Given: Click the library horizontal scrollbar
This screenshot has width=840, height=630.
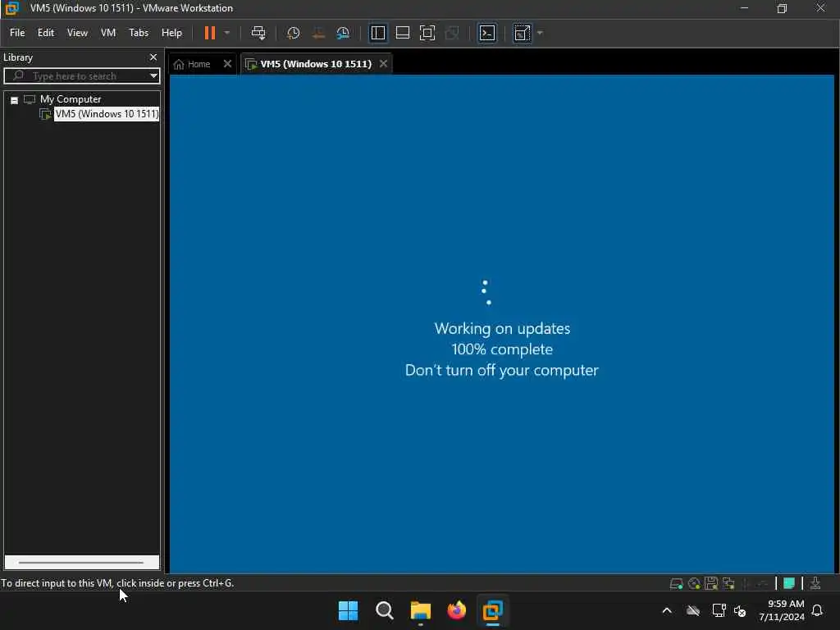Looking at the screenshot, I should (81, 562).
